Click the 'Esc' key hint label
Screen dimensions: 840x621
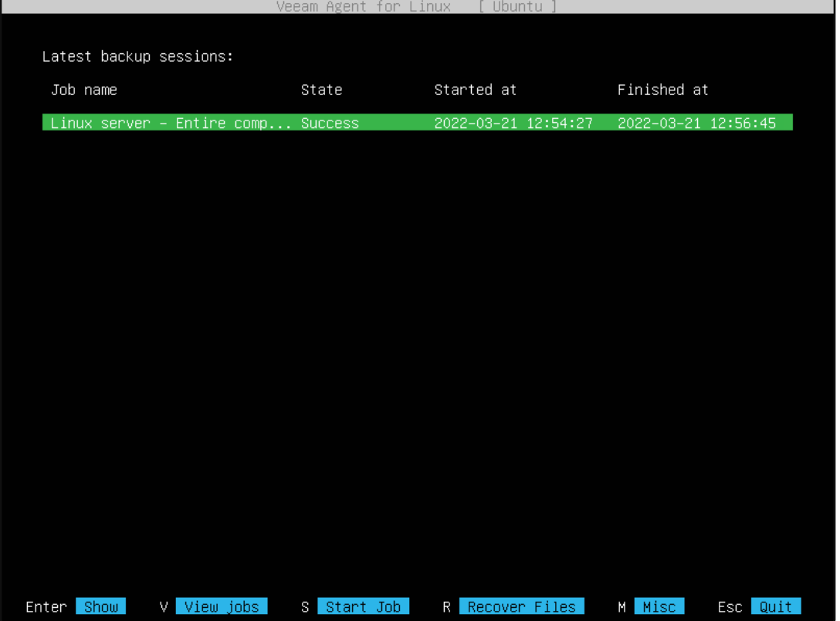730,607
